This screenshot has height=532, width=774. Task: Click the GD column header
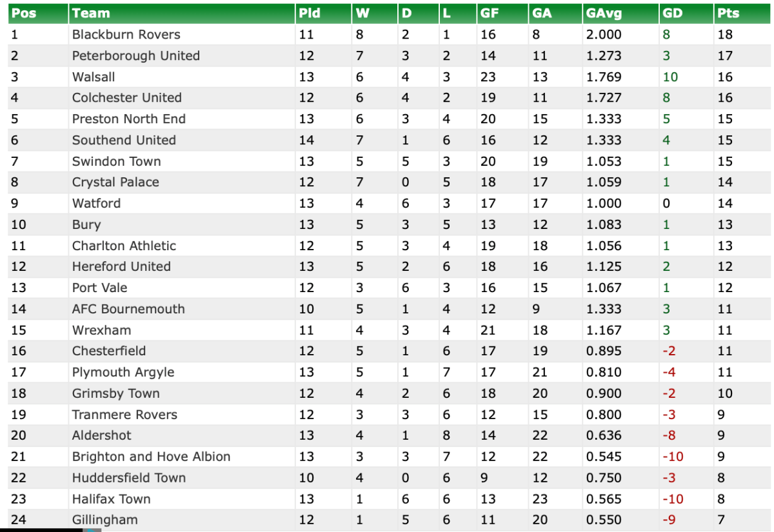point(673,13)
